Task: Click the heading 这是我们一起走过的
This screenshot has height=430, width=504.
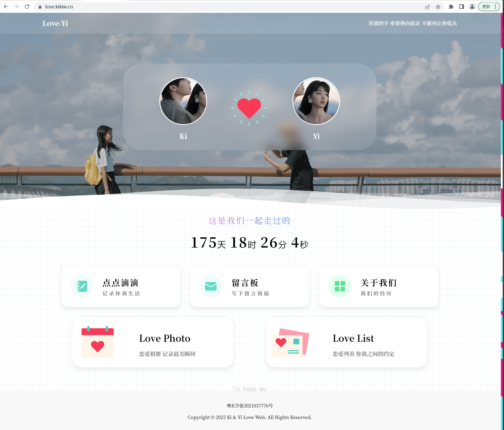Action: click(249, 221)
